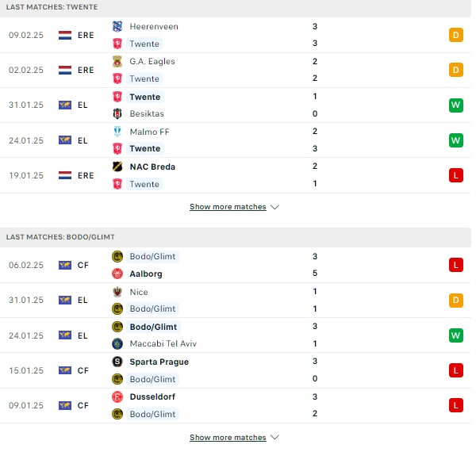Screen dimensions: 476x452
Task: Expand Twente's Show more matches chevron
Action: pyautogui.click(x=274, y=207)
